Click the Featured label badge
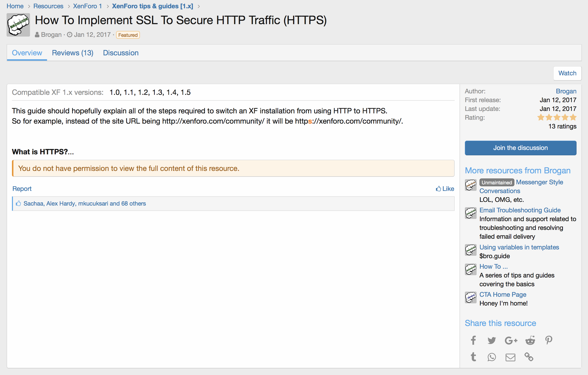This screenshot has height=375, width=588. 128,35
